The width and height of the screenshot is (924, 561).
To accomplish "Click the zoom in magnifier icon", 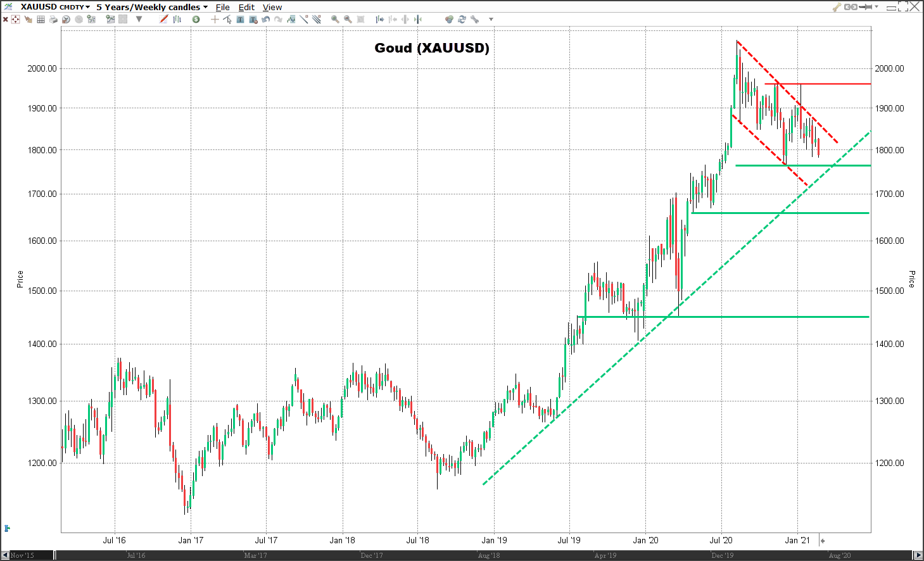I will pyautogui.click(x=335, y=20).
